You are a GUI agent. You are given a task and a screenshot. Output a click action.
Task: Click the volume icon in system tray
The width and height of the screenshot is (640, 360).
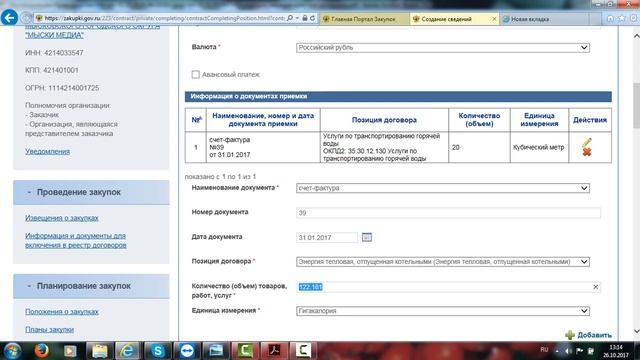pos(568,351)
